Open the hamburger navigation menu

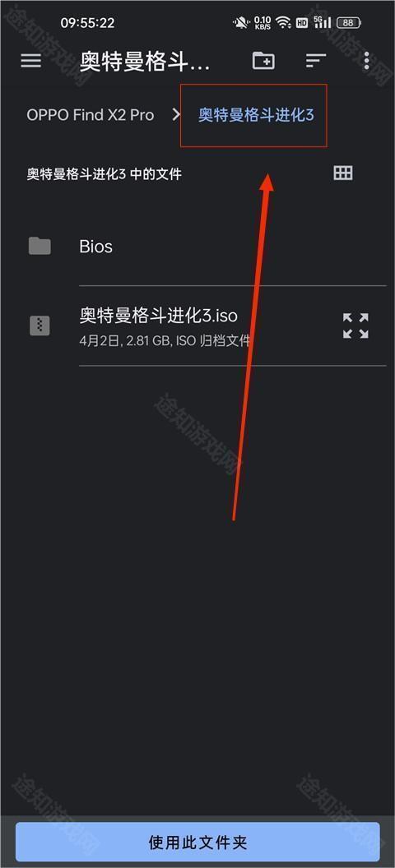coord(31,60)
